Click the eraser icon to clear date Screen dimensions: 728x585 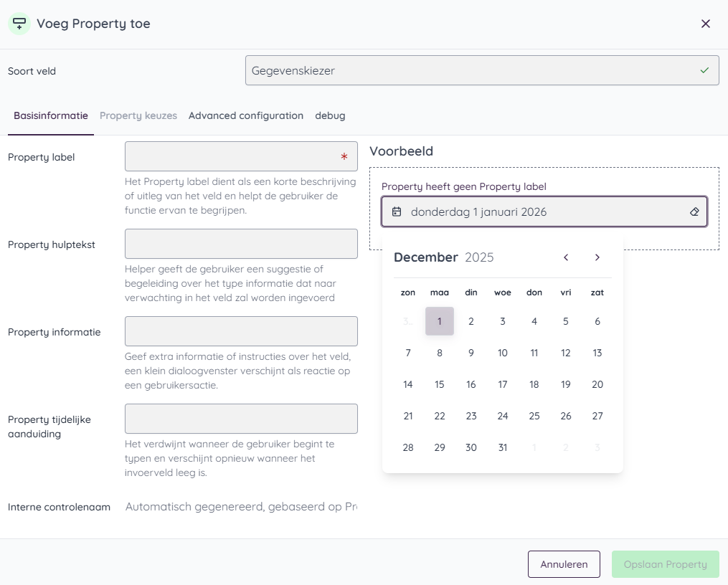tap(694, 212)
